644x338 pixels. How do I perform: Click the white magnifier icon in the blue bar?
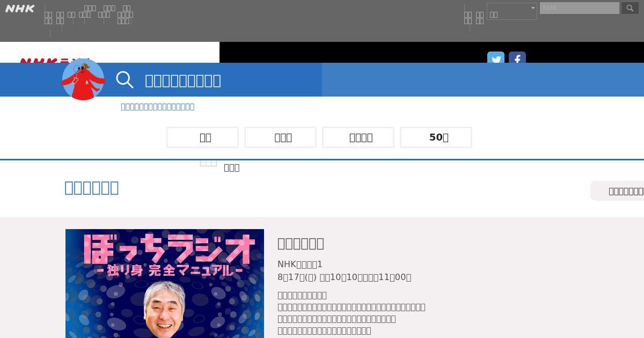pyautogui.click(x=125, y=80)
